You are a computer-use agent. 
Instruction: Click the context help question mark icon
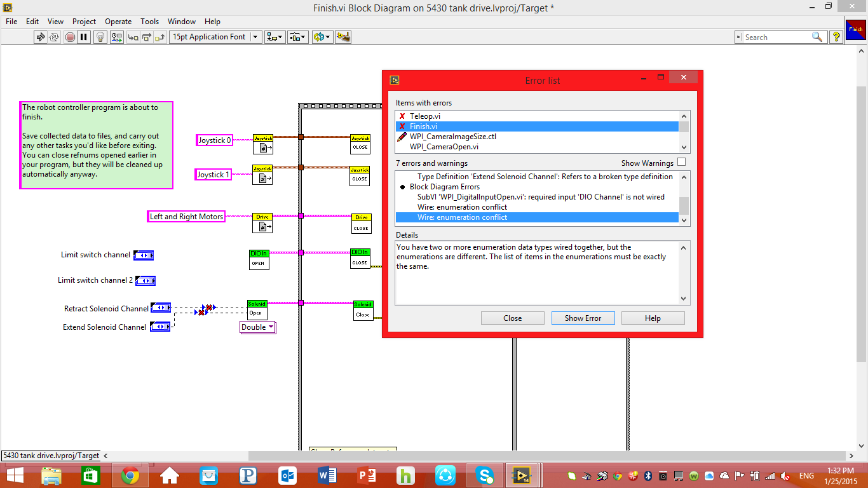tap(836, 37)
